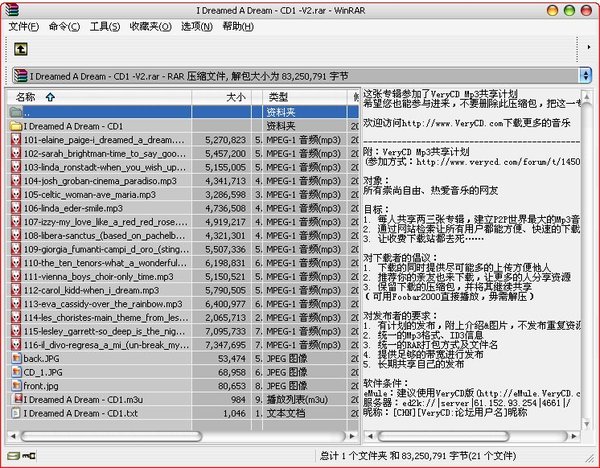The image size is (600, 468).
Task: Expand the toolbar overflow arrow
Action: click(588, 47)
